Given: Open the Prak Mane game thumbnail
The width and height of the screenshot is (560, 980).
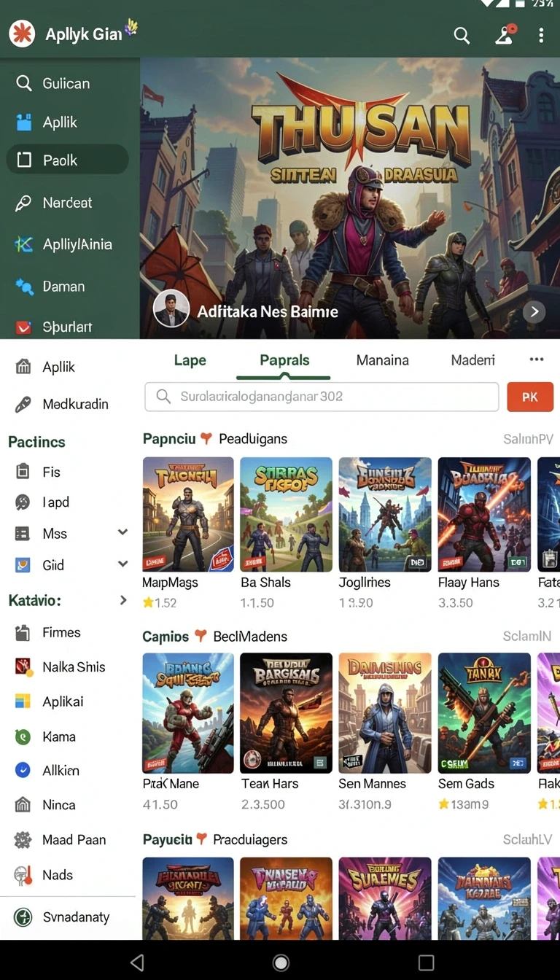Looking at the screenshot, I should (188, 713).
